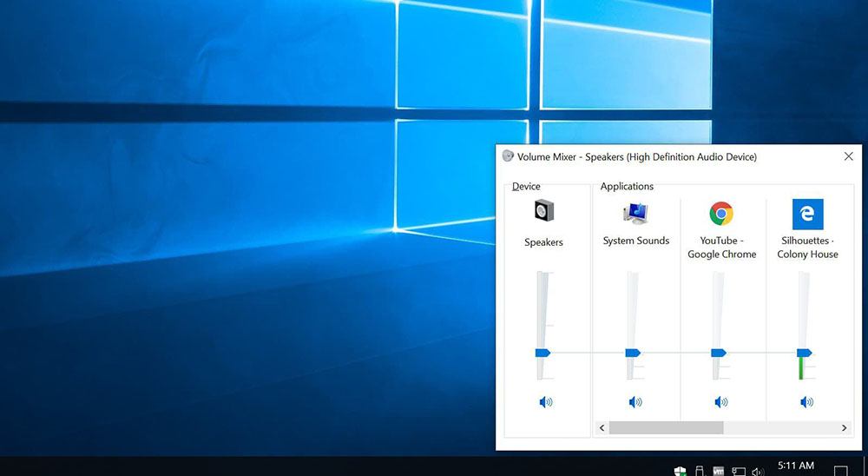Click the Speakers volume slider handle
This screenshot has width=868, height=476.
(x=543, y=353)
